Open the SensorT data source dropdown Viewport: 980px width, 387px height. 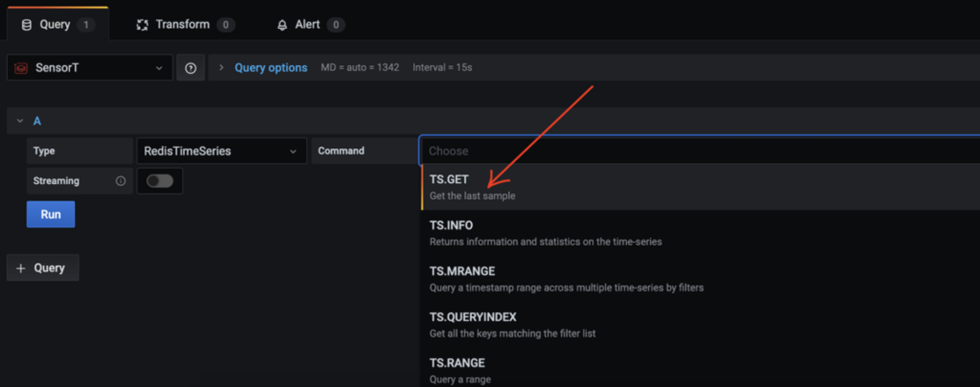click(90, 68)
